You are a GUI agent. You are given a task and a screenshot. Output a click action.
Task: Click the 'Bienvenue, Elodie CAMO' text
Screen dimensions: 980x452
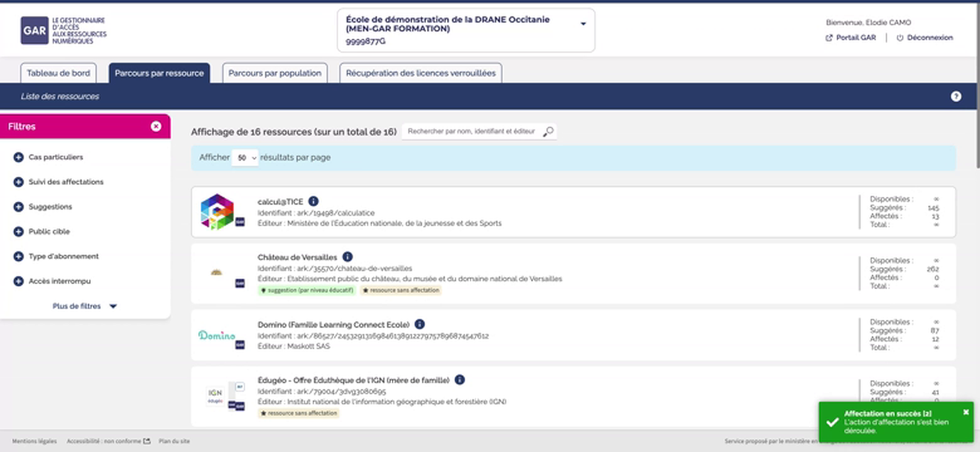(868, 23)
